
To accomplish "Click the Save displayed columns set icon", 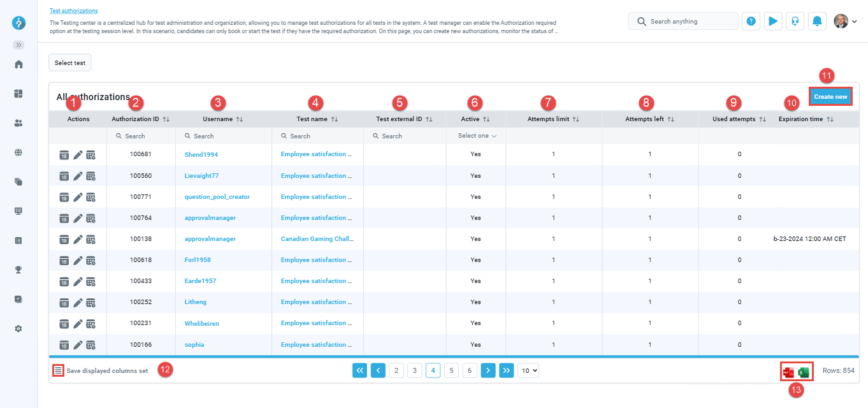I will tap(58, 370).
